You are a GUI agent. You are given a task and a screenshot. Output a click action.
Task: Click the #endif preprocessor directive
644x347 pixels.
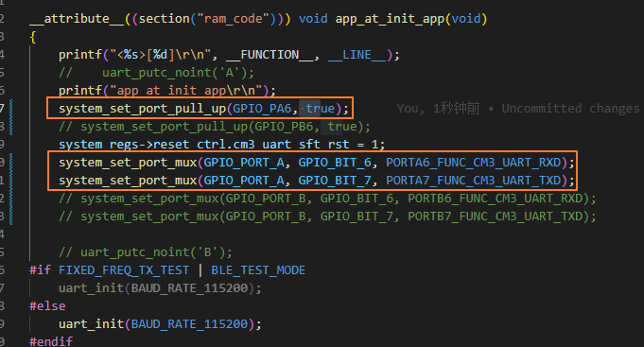51,341
